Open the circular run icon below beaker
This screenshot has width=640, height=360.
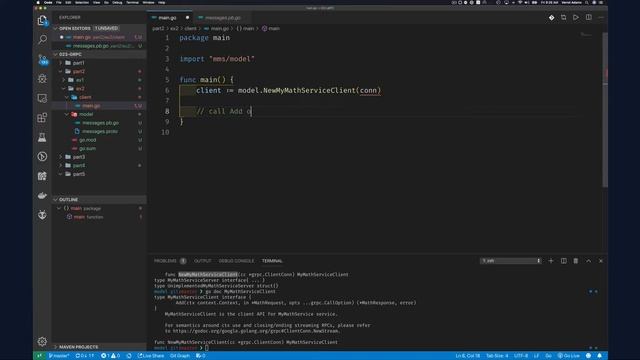coord(42,157)
